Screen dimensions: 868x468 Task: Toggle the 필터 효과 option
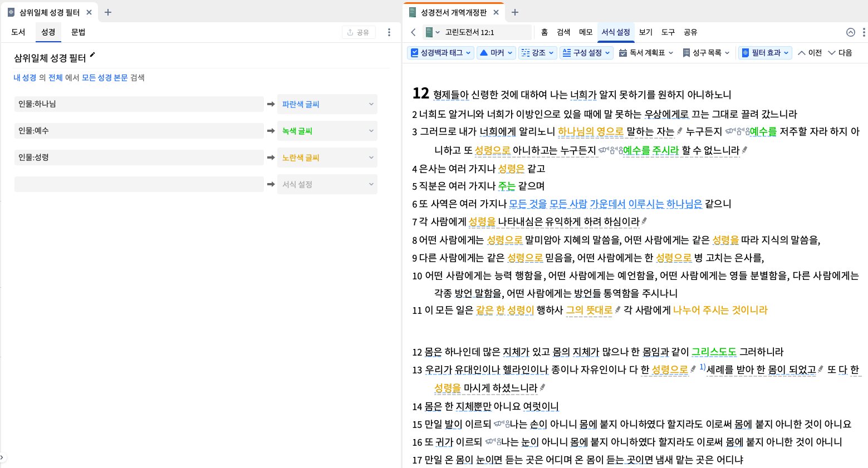click(765, 53)
